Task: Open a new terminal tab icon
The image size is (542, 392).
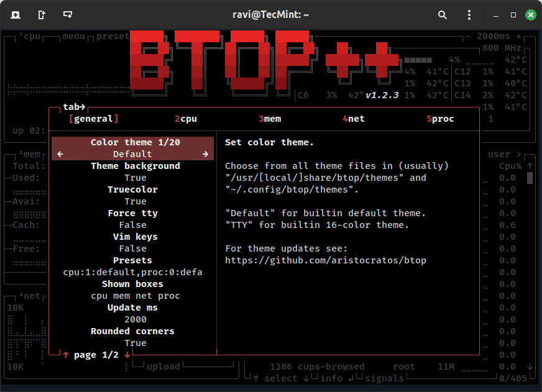Action: pyautogui.click(x=16, y=15)
